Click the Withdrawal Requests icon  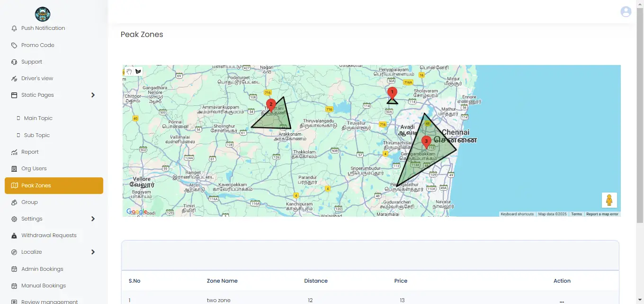[x=14, y=236]
